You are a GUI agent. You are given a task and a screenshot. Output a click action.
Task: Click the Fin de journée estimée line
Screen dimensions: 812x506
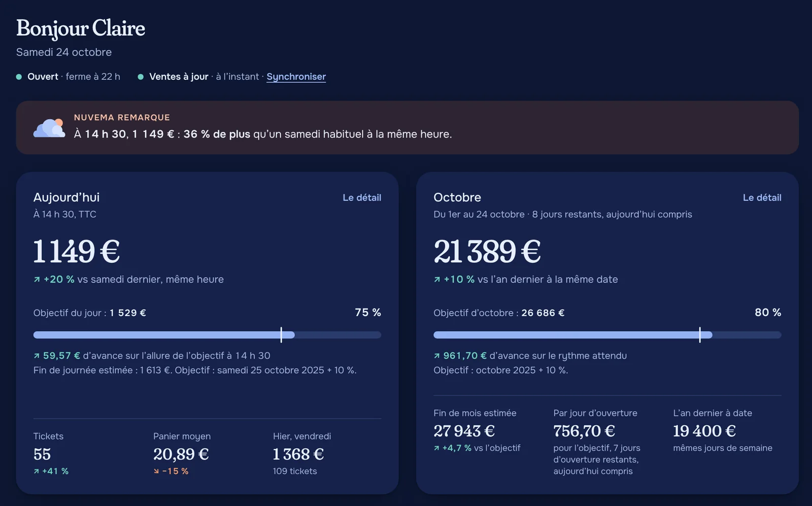coord(195,370)
